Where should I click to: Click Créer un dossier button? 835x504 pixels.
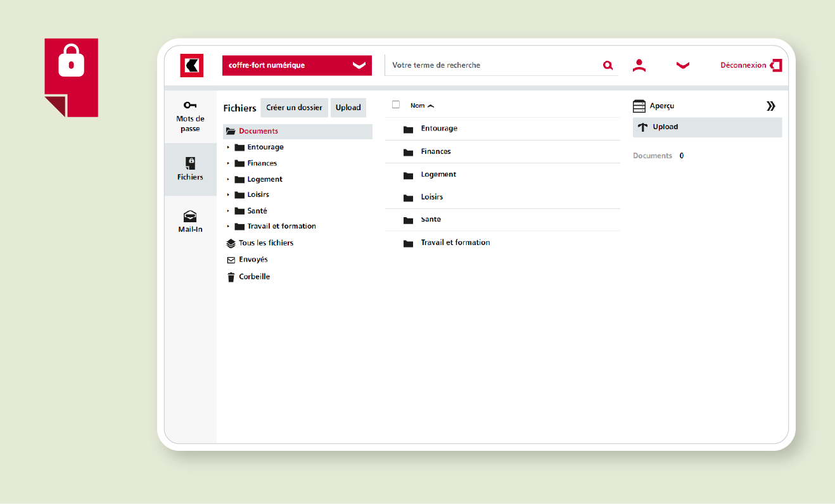click(294, 108)
